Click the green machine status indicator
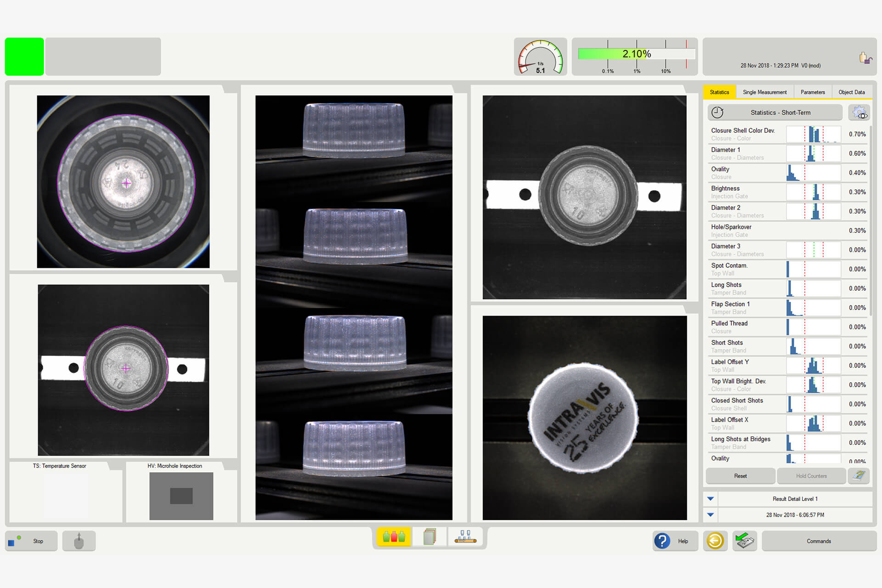The height and width of the screenshot is (588, 882). 24,56
